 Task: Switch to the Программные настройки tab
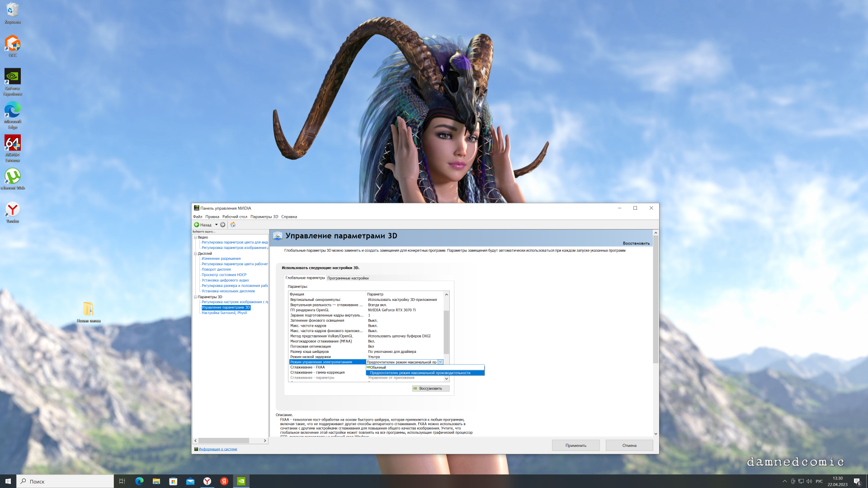pos(348,278)
